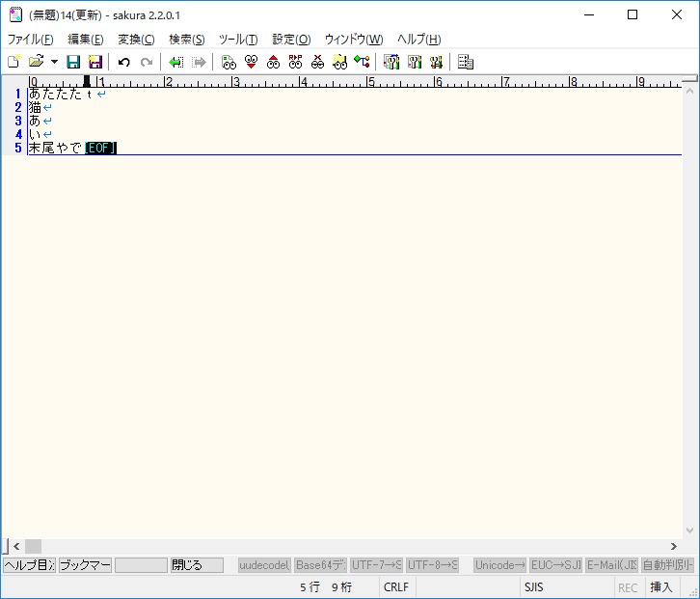
Task: Open type settings list icon
Action: pyautogui.click(x=391, y=62)
